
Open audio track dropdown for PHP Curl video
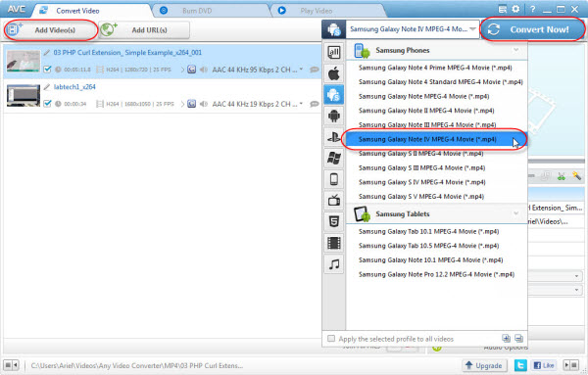pyautogui.click(x=301, y=70)
